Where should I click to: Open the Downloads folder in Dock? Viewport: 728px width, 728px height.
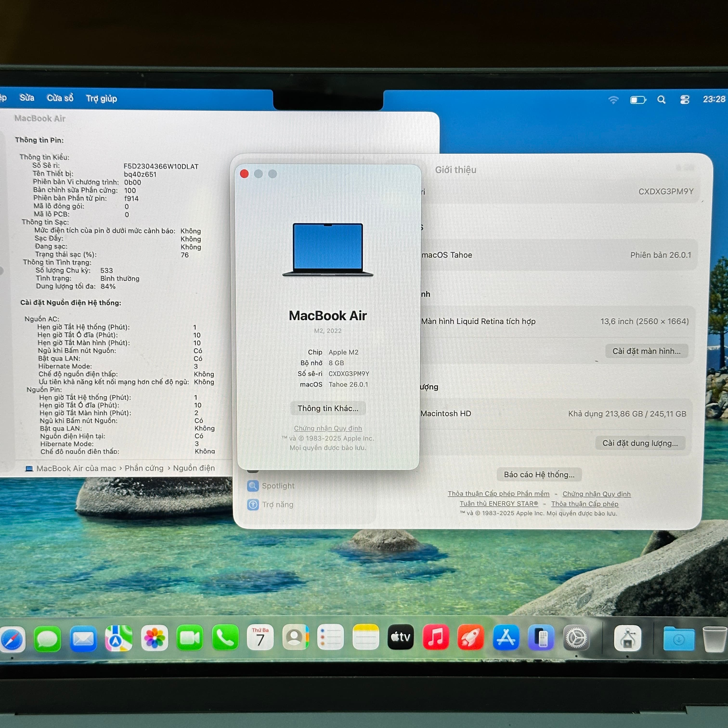(679, 638)
